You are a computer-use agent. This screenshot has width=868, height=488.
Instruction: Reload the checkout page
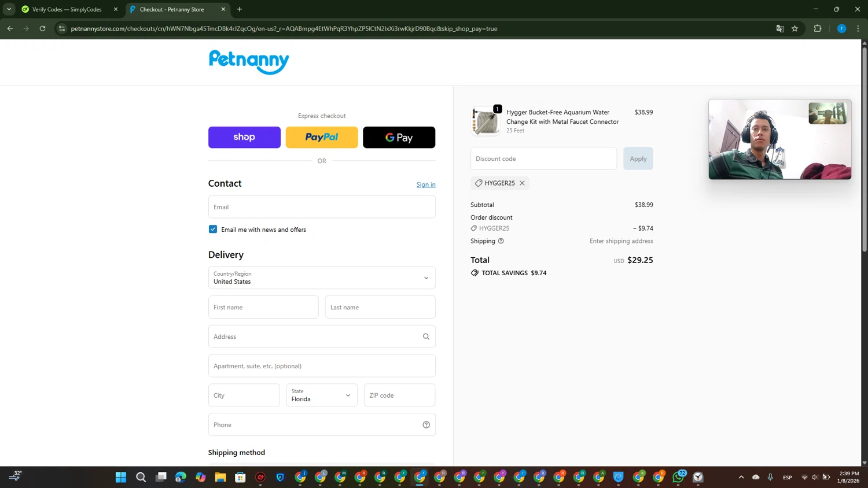(x=42, y=28)
